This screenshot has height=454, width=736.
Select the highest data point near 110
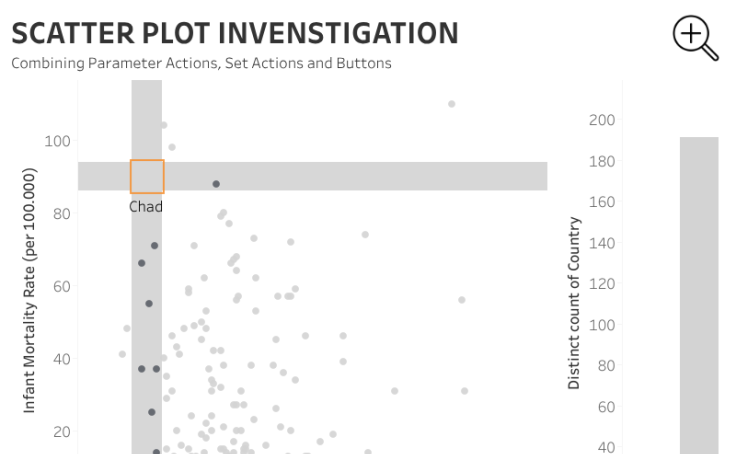[x=452, y=104]
